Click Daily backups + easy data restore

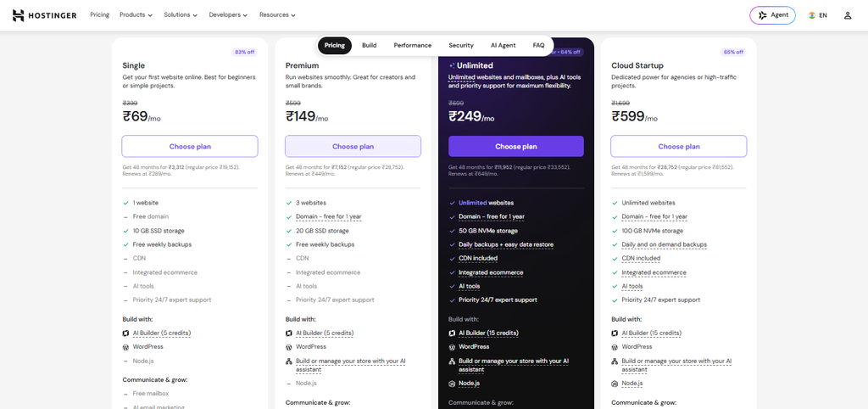coord(506,244)
